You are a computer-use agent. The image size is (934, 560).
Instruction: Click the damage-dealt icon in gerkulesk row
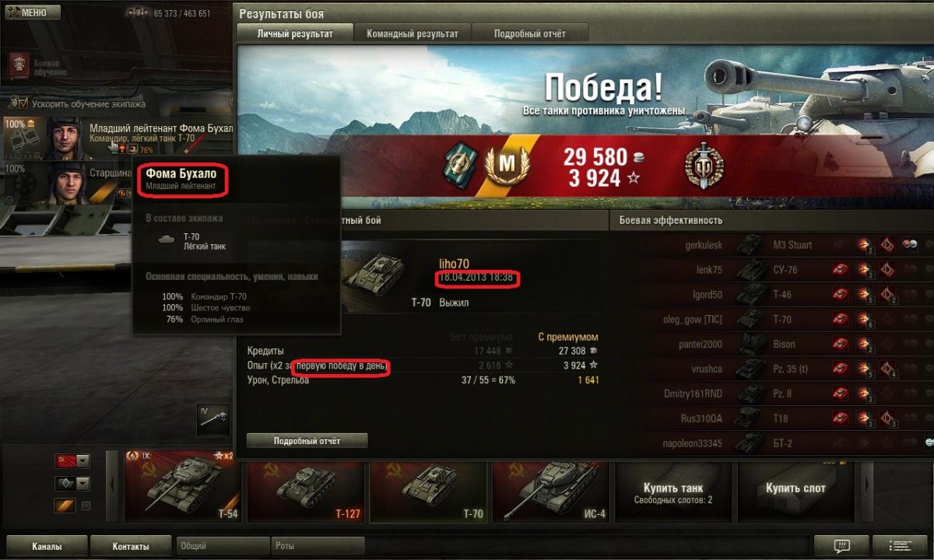865,245
